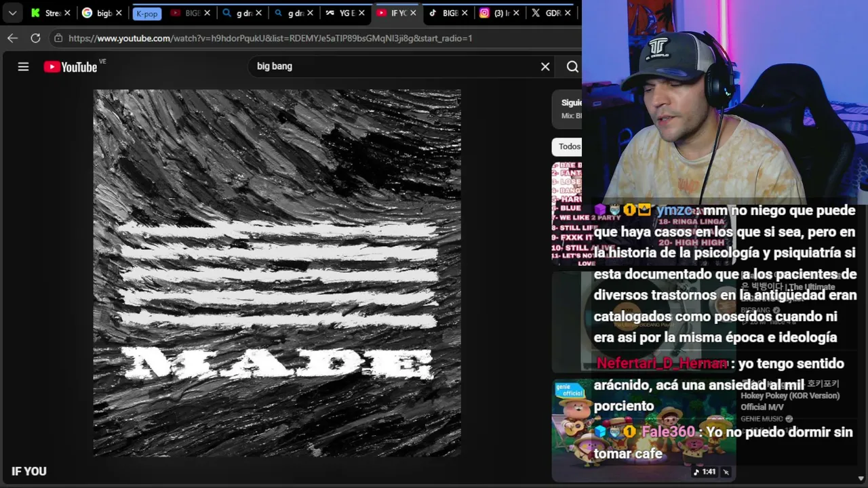Click the K-pop tab group label
This screenshot has height=488, width=868.
(147, 14)
